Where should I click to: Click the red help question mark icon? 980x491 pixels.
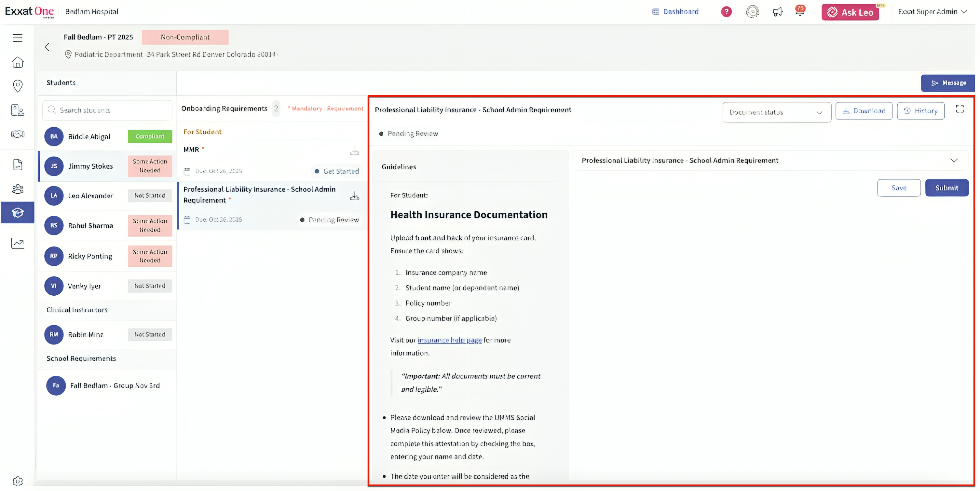[x=726, y=12]
